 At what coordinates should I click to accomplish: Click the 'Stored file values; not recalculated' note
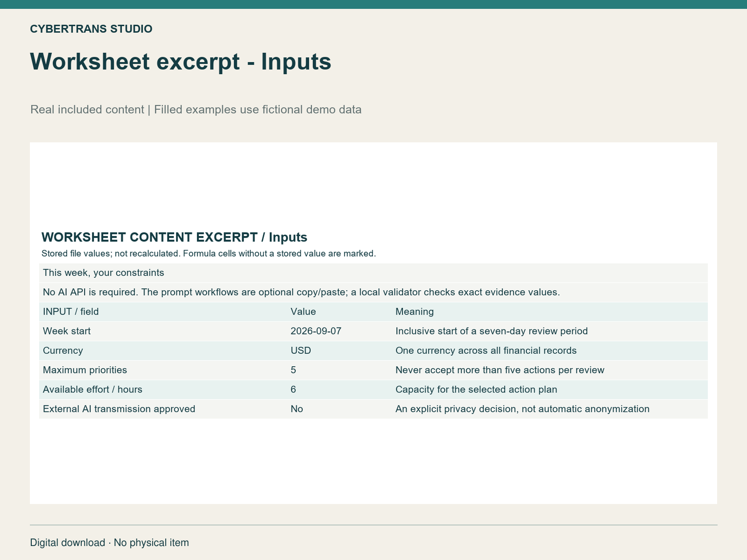tap(209, 254)
